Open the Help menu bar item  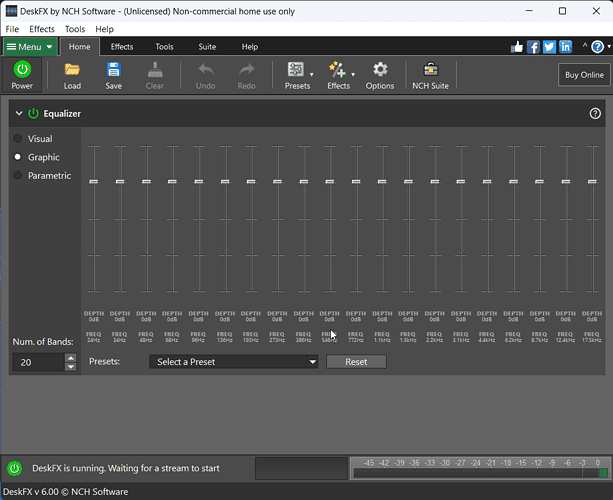click(104, 29)
